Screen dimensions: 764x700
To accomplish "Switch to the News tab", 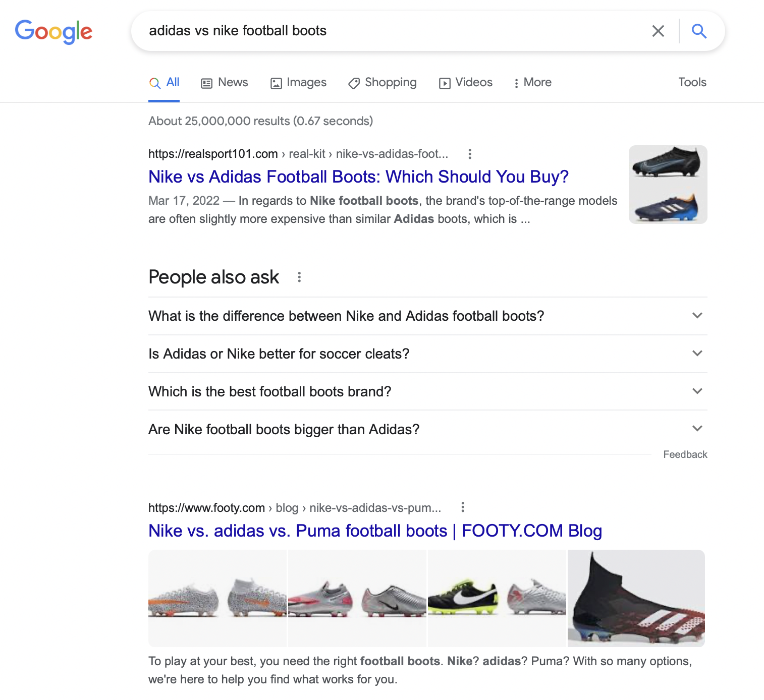I will coord(225,83).
